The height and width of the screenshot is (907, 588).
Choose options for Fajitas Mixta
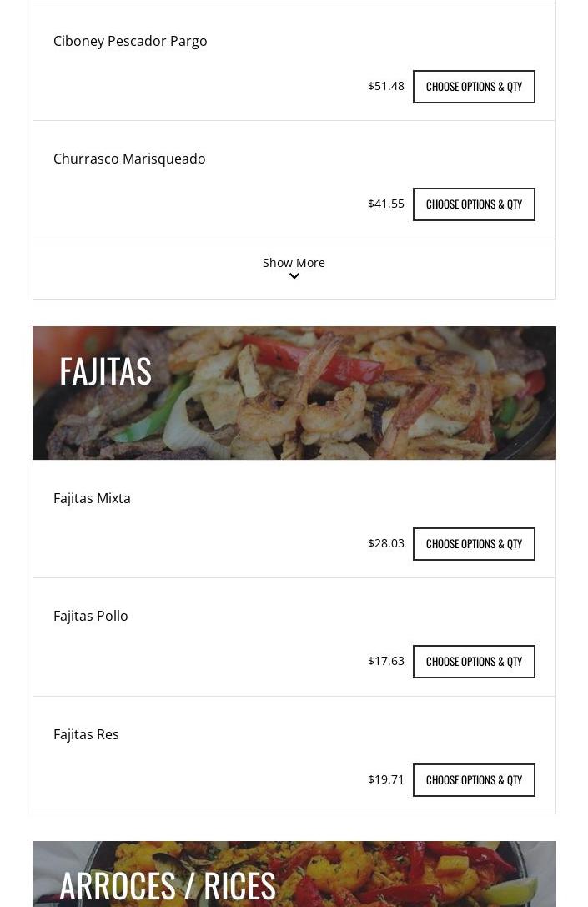click(x=474, y=544)
